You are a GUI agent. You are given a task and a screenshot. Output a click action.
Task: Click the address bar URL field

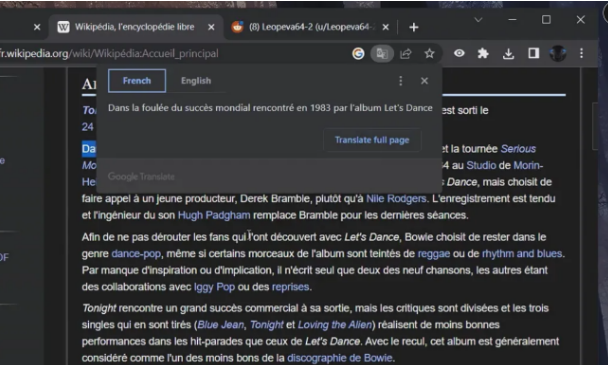tap(174, 53)
